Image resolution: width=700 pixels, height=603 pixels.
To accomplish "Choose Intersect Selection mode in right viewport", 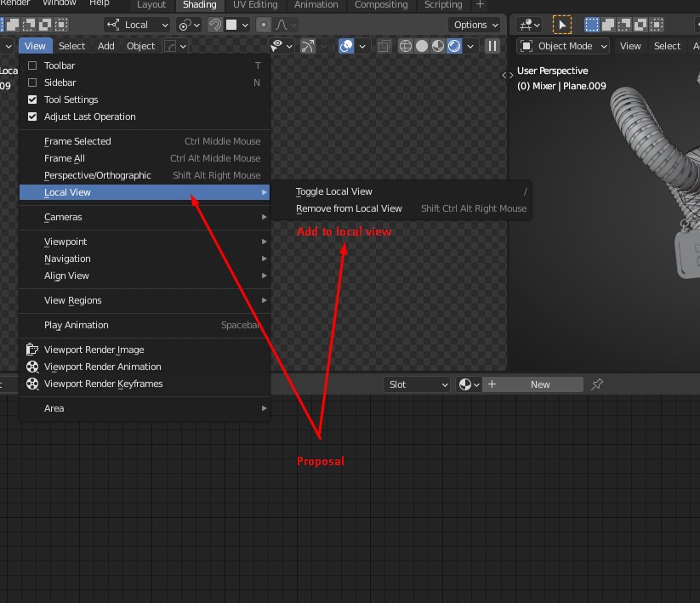I will click(x=657, y=25).
